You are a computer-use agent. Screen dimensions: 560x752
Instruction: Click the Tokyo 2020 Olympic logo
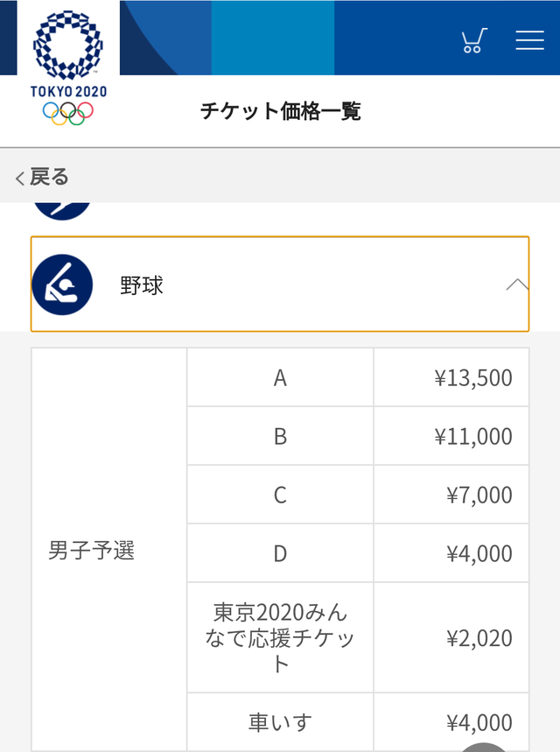pyautogui.click(x=68, y=68)
